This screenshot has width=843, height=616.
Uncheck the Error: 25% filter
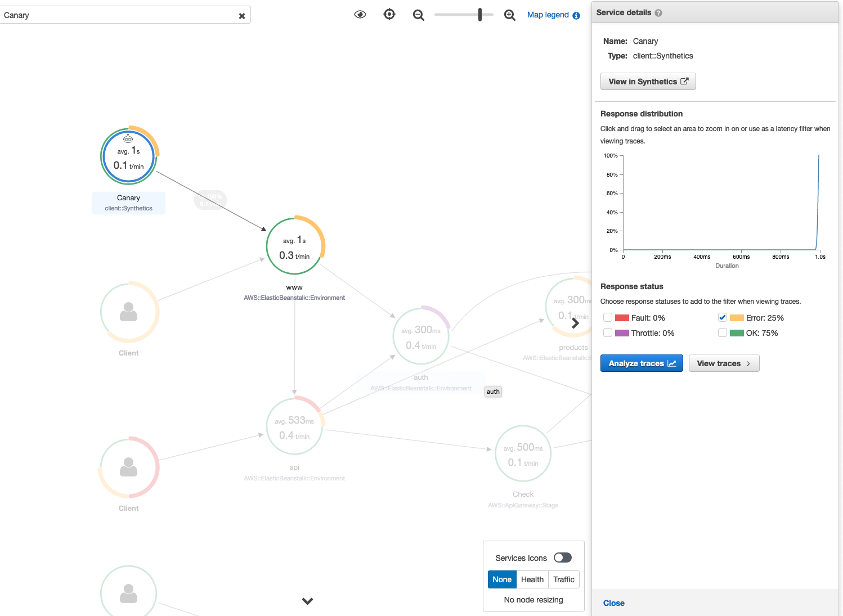(x=723, y=317)
